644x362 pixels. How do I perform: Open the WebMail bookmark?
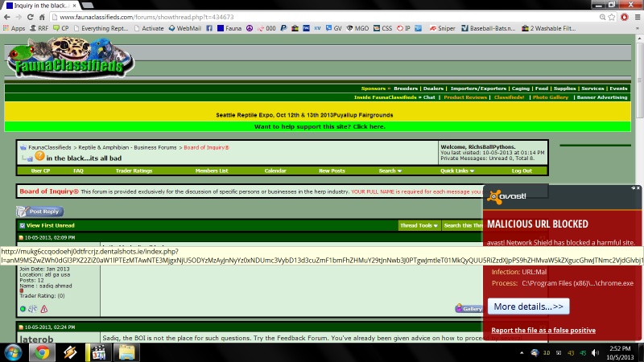click(x=185, y=28)
